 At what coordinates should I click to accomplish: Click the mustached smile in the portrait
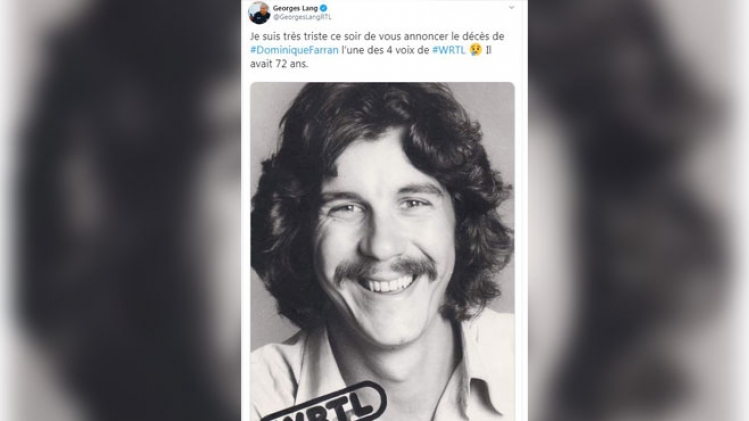pyautogui.click(x=386, y=277)
